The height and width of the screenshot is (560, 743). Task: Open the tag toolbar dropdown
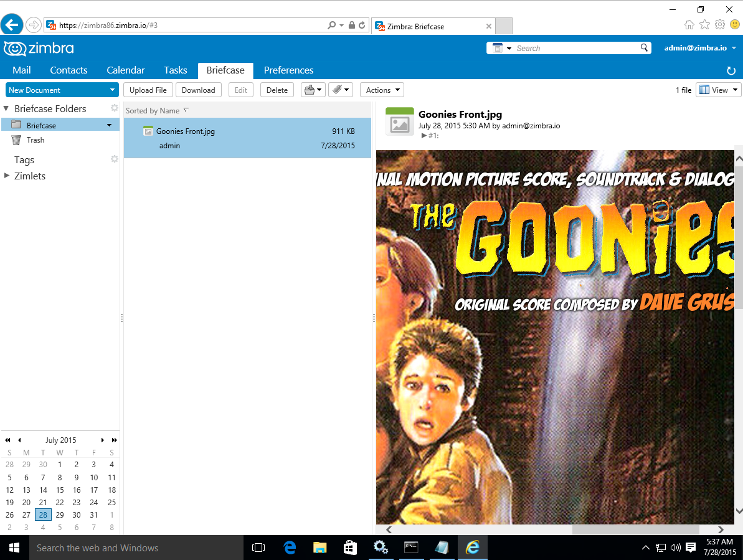tap(340, 90)
